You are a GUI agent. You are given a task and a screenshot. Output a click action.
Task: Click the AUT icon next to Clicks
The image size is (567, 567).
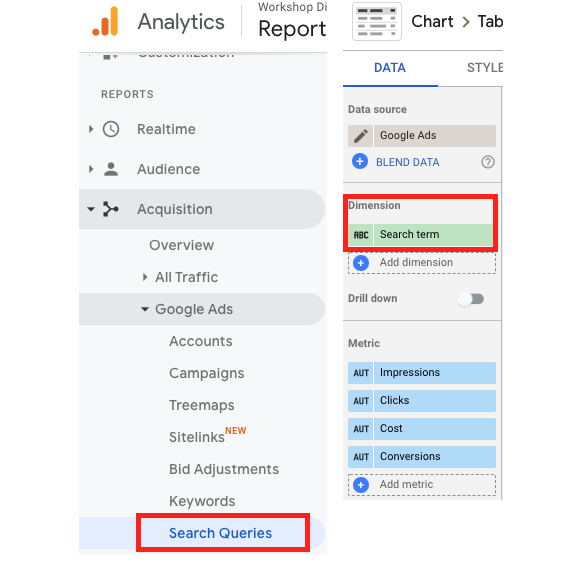click(361, 401)
